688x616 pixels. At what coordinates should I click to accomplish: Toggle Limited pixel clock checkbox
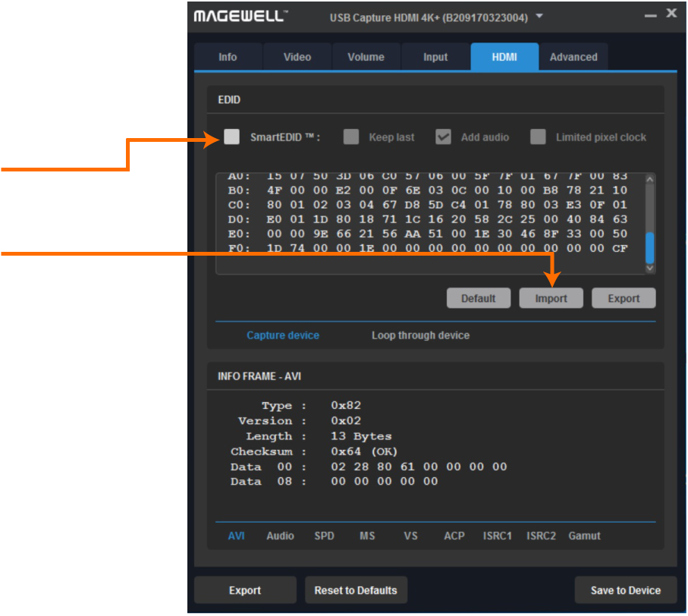(x=538, y=137)
